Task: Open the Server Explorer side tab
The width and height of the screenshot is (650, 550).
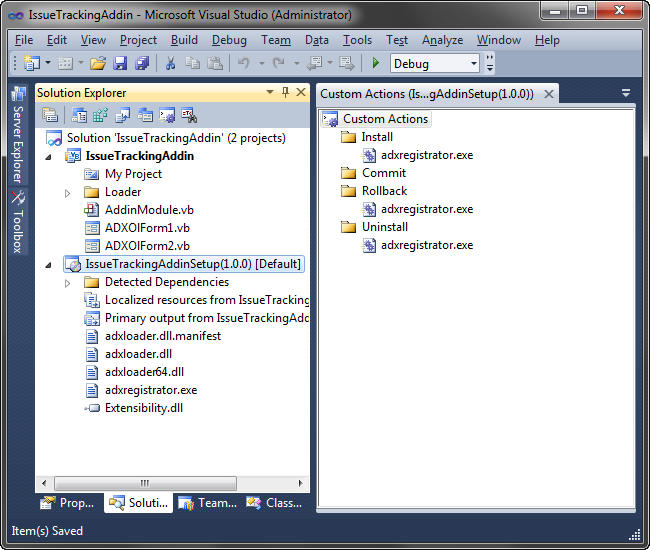Action: (x=18, y=134)
